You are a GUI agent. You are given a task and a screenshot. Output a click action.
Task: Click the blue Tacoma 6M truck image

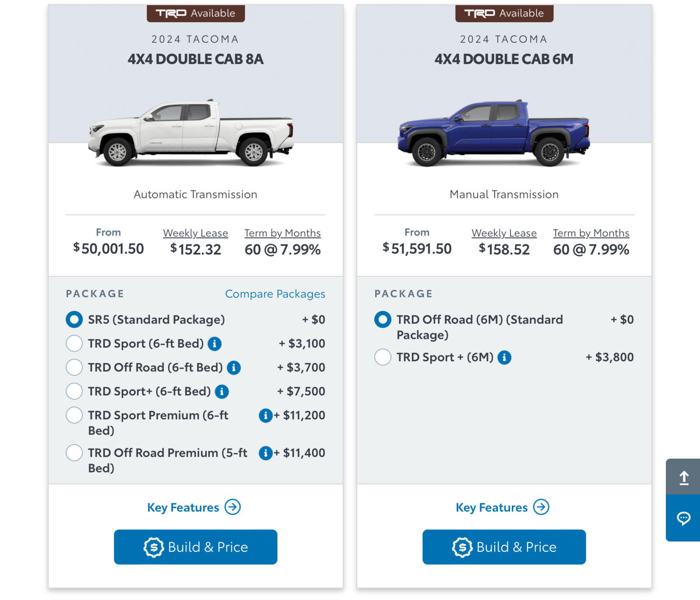(x=494, y=133)
